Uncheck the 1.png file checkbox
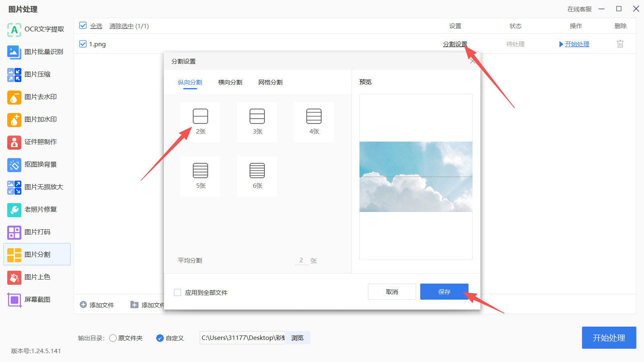644x362 pixels. pos(83,44)
